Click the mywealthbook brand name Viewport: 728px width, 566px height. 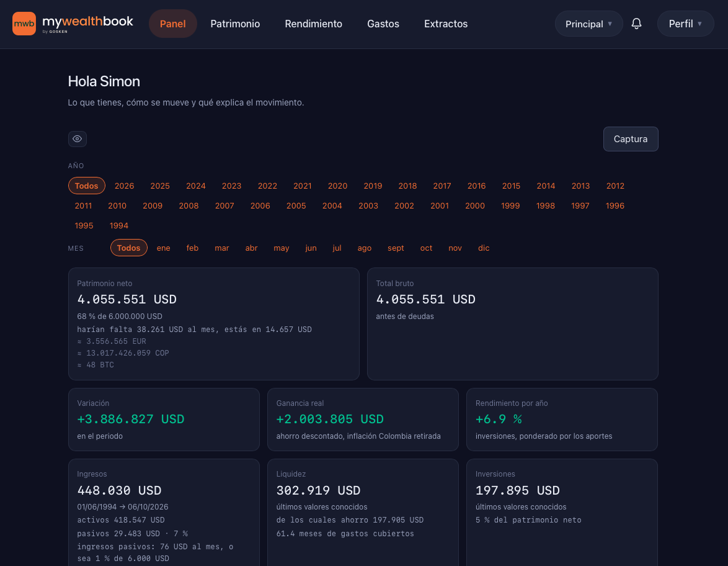88,21
